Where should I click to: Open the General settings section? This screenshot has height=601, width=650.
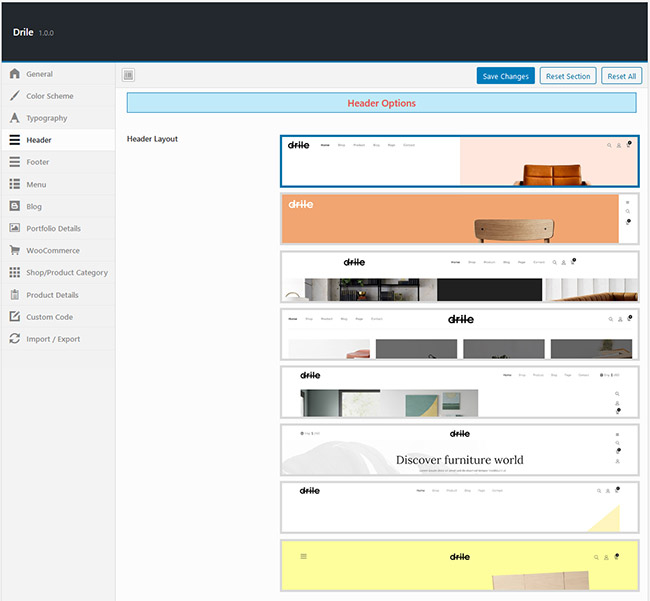pyautogui.click(x=58, y=74)
